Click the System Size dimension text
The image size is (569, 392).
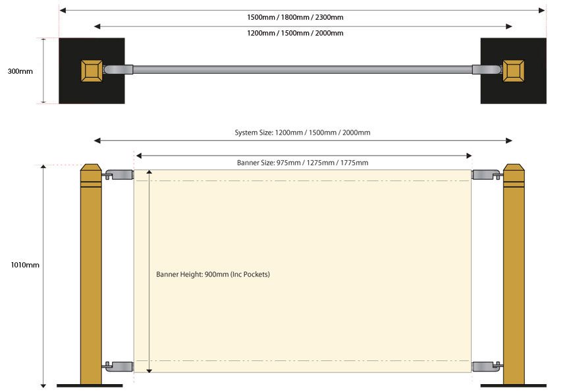point(302,132)
